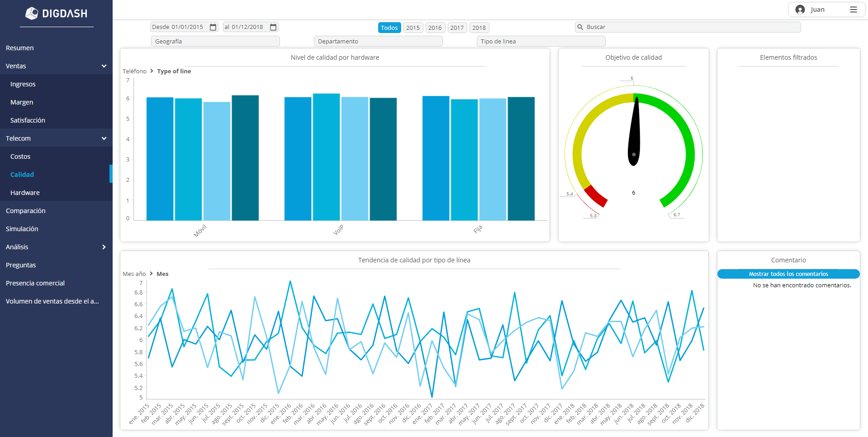This screenshot has height=437, width=868.
Task: Go to the Hardware page
Action: [25, 193]
